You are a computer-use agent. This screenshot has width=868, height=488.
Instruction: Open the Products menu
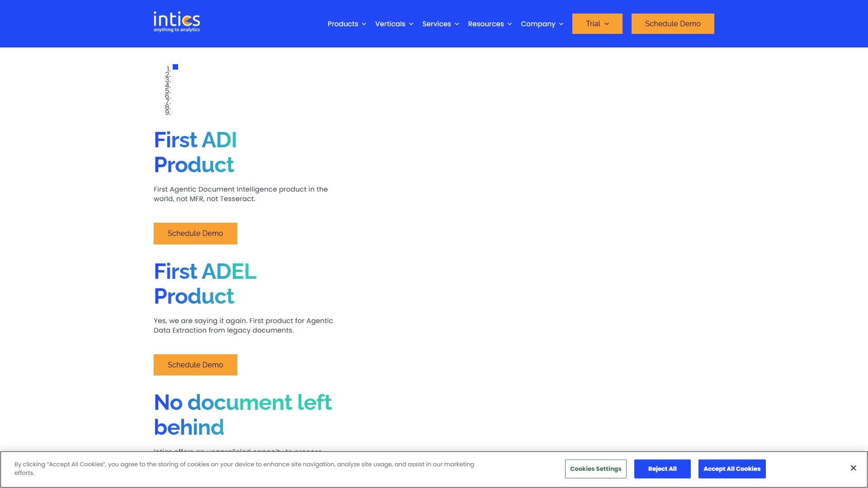pyautogui.click(x=343, y=24)
